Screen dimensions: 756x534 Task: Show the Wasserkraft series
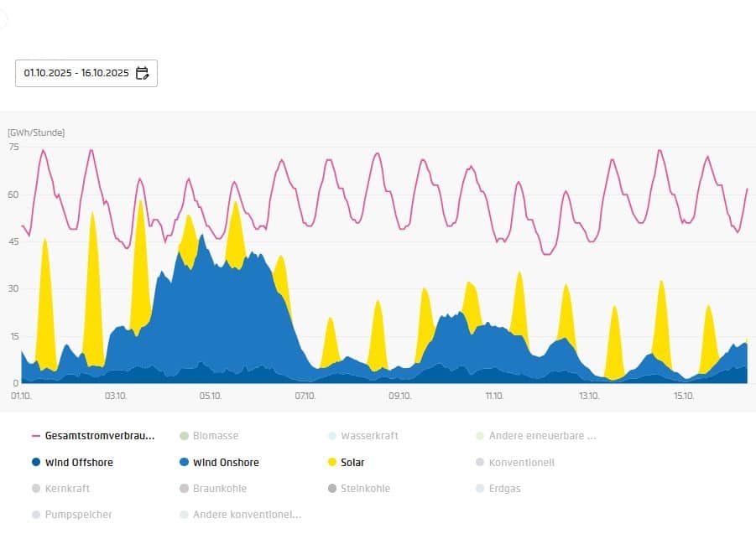[x=368, y=436]
